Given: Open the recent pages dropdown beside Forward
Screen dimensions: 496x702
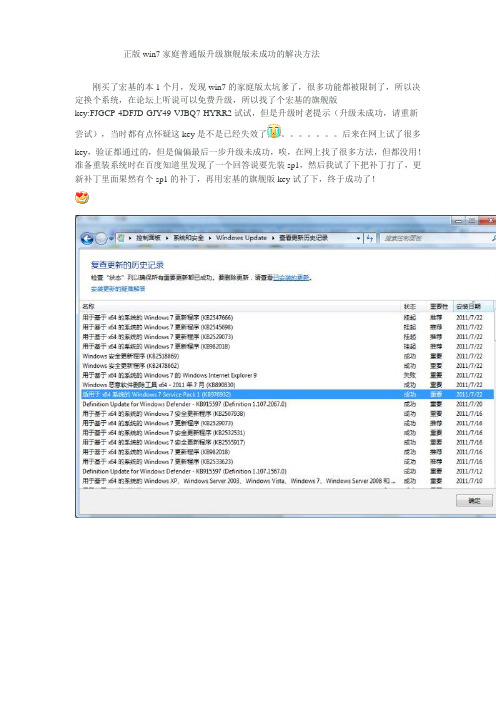Looking at the screenshot, I should [111, 239].
